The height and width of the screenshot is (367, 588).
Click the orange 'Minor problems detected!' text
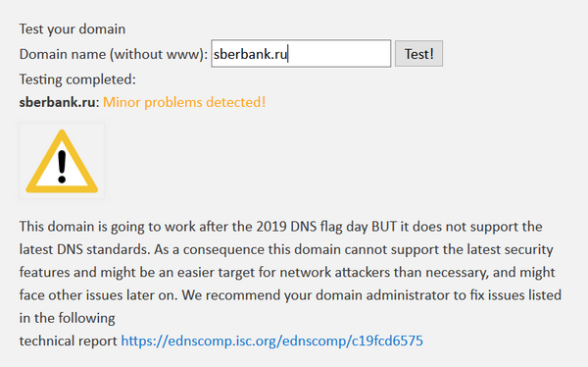tap(184, 102)
